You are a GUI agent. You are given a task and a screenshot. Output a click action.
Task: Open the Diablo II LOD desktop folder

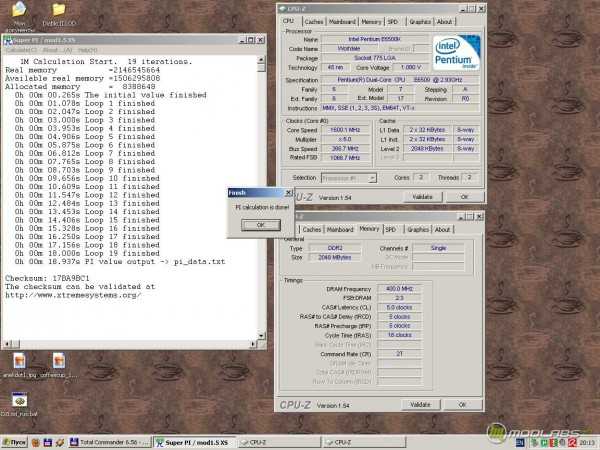[58, 12]
